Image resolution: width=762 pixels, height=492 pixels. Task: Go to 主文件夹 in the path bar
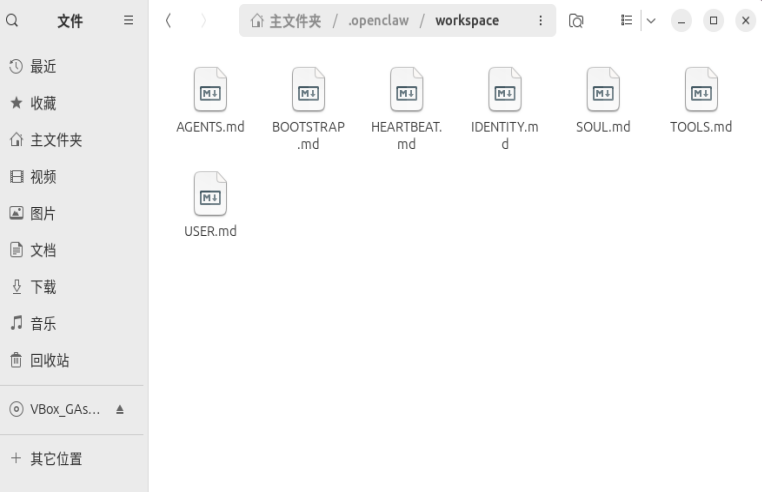(288, 20)
